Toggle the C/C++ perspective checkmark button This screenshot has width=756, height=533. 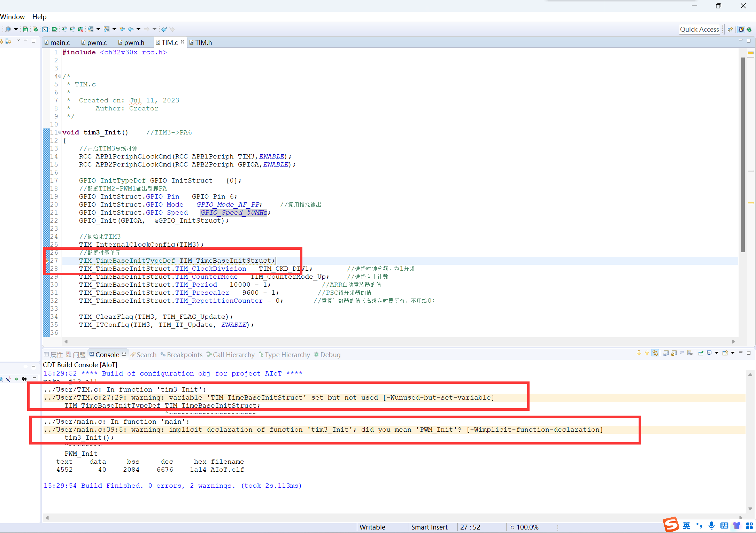coord(741,30)
